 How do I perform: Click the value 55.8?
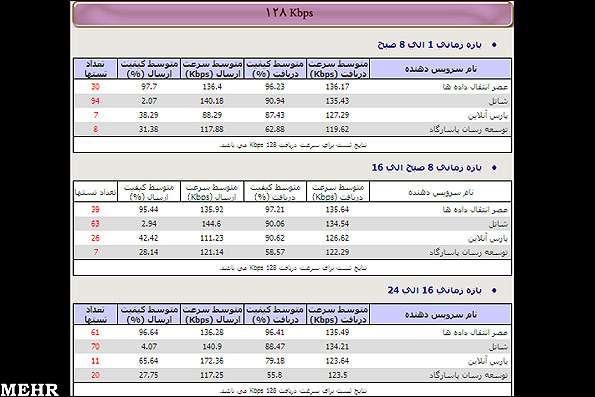click(275, 375)
